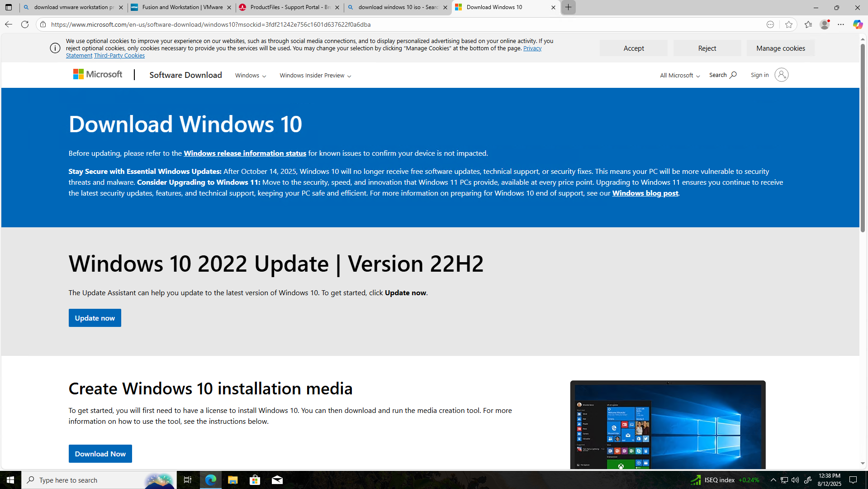868x489 pixels.
Task: Click the Edge icon in the taskbar
Action: pyautogui.click(x=210, y=480)
